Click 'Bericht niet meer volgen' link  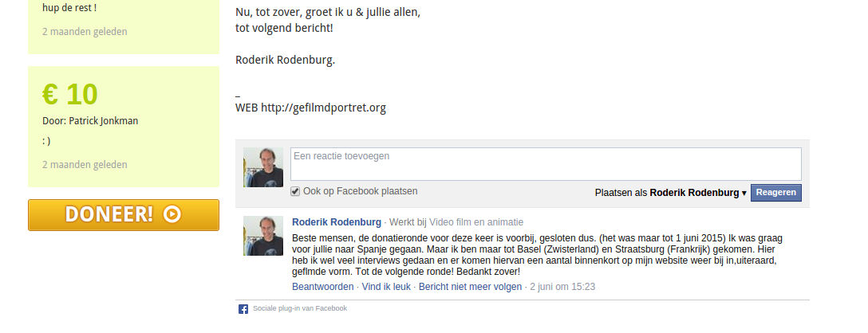click(470, 287)
